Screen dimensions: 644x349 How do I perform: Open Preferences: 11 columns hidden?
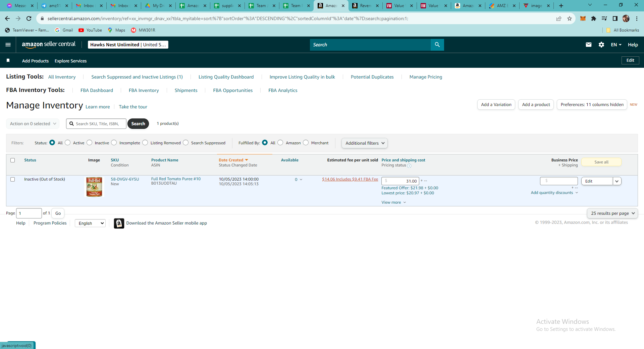click(x=592, y=104)
